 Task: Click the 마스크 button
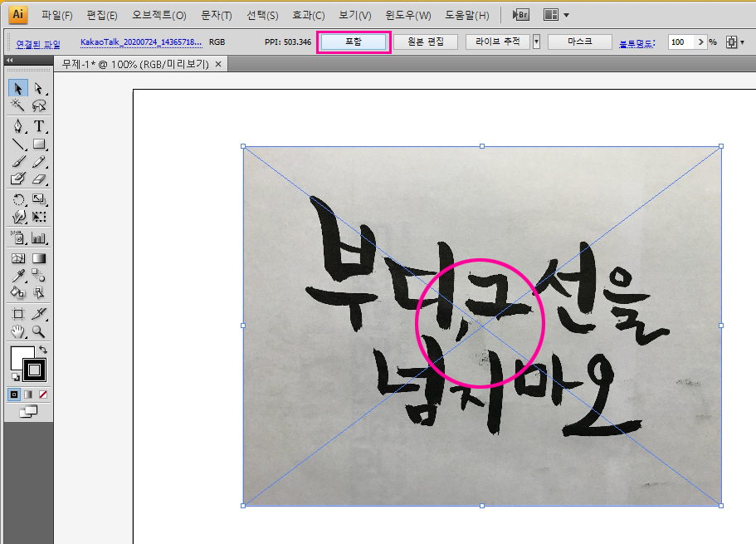[x=579, y=42]
